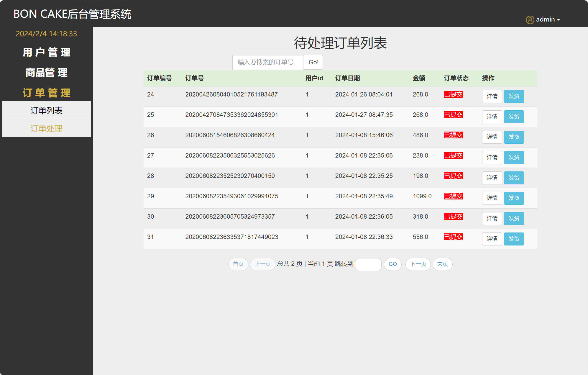Expand the 商品管理 sidebar section
Viewport: 588px width, 375px height.
pos(47,73)
